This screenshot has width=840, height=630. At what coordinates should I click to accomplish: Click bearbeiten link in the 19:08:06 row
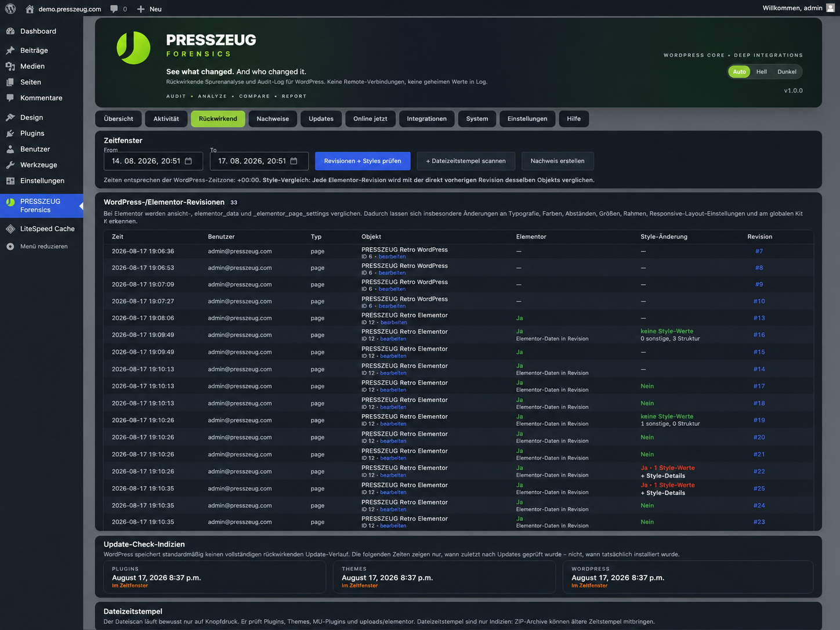click(x=393, y=323)
